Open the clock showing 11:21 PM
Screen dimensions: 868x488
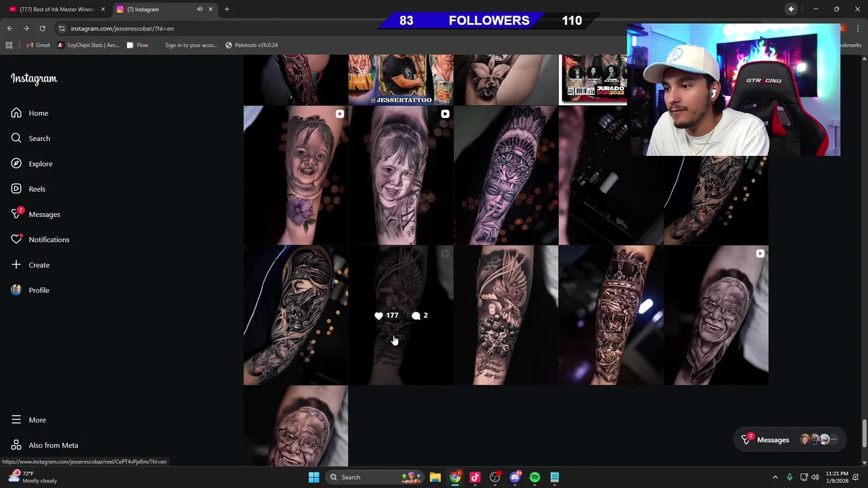pyautogui.click(x=837, y=477)
